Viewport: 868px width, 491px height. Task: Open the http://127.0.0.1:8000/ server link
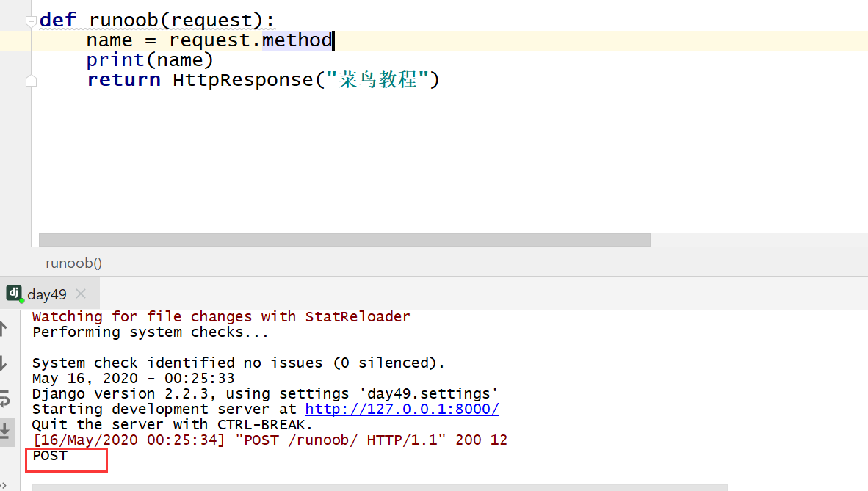(402, 410)
